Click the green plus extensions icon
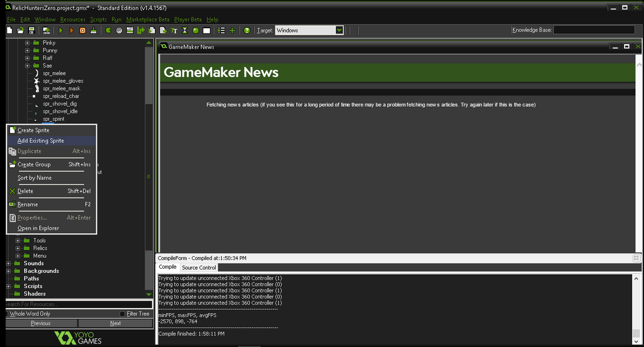The image size is (644, 347). tap(232, 30)
